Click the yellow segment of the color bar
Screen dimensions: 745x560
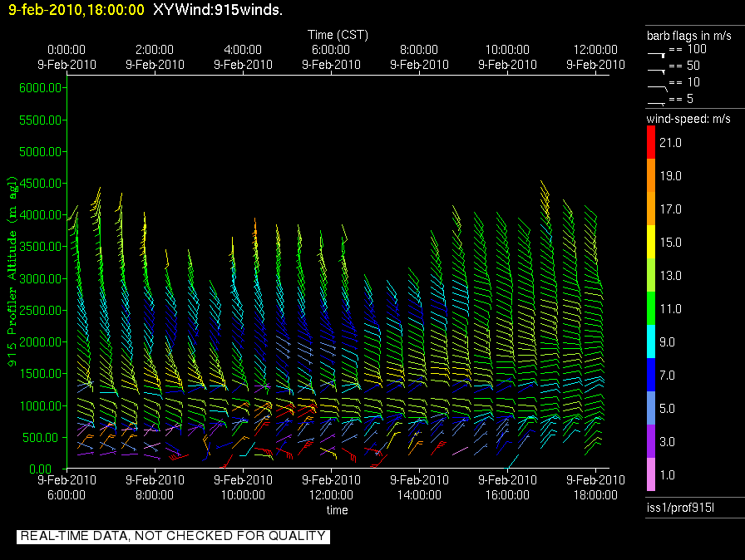pyautogui.click(x=651, y=242)
